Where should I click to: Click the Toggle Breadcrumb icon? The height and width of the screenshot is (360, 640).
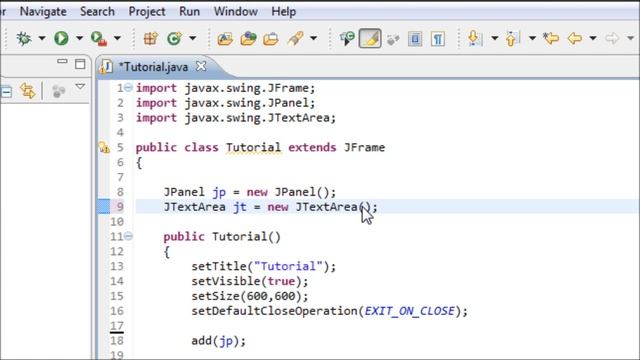(x=347, y=38)
